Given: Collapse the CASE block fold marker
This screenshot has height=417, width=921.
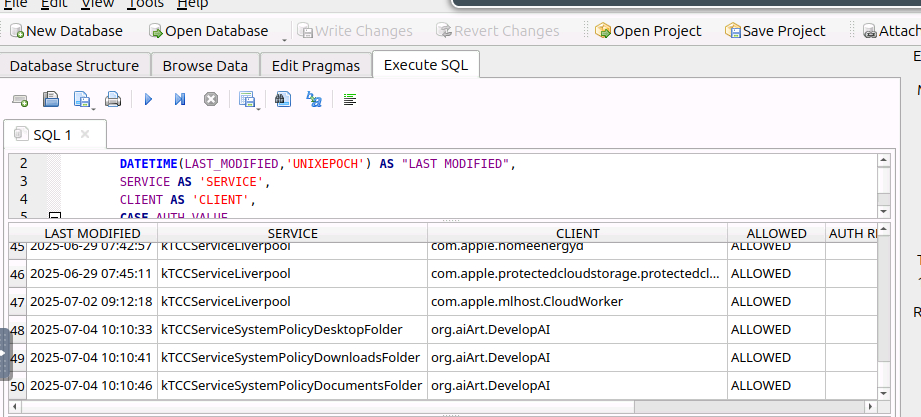Looking at the screenshot, I should [55, 216].
